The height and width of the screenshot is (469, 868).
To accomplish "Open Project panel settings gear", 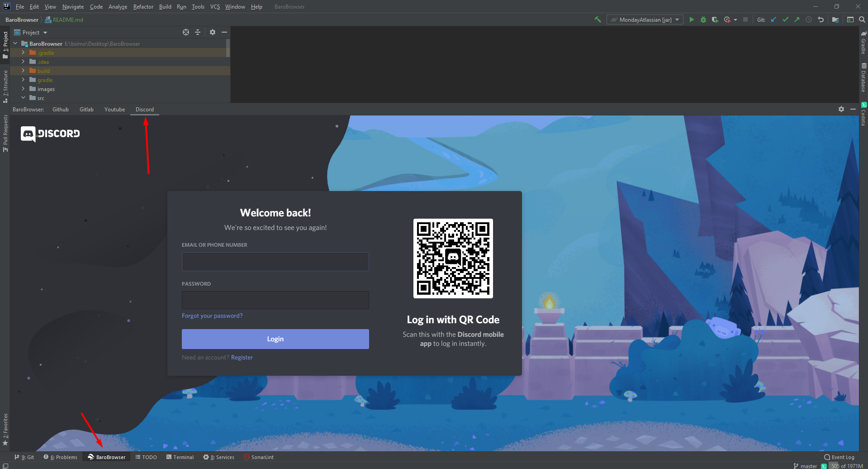I will 213,32.
